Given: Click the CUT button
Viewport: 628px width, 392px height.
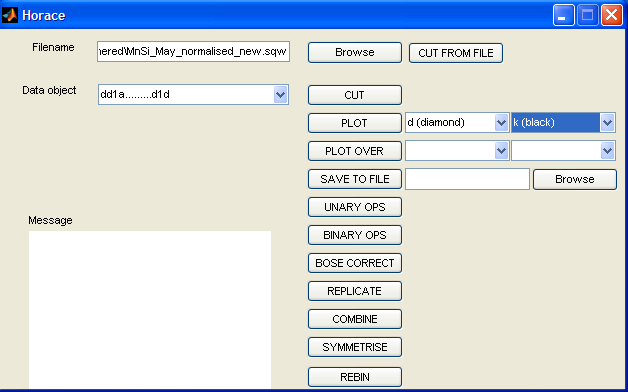Looking at the screenshot, I should pyautogui.click(x=354, y=95).
